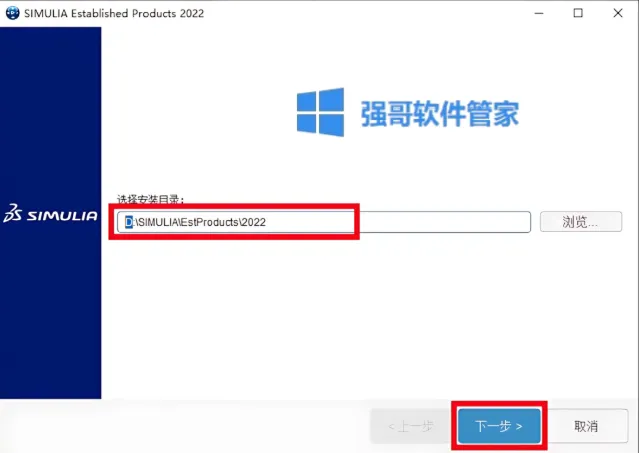This screenshot has width=639, height=453.
Task: Go to next step with 下一步 button
Action: [x=499, y=426]
